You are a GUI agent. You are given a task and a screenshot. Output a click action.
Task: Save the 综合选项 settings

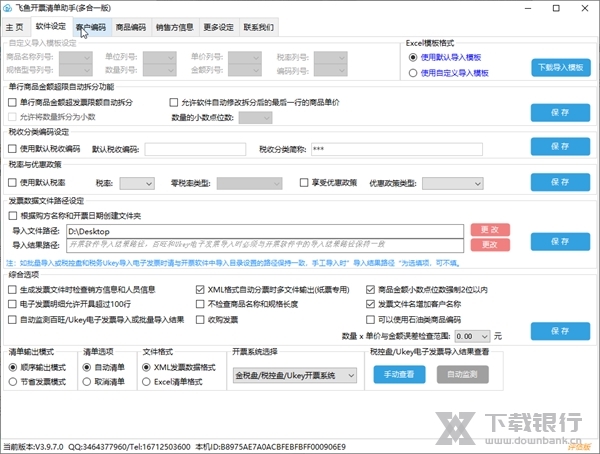(560, 331)
